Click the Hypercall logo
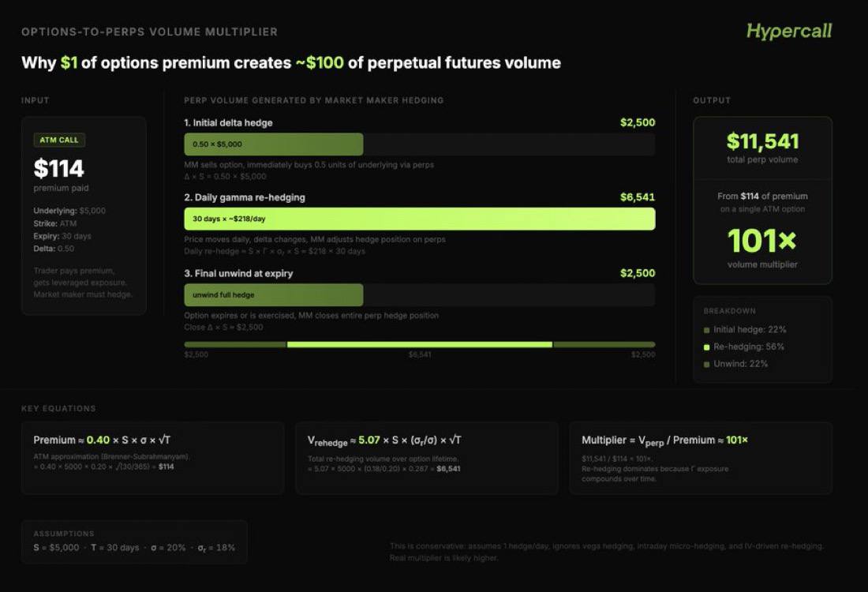This screenshot has width=868, height=592. click(789, 32)
